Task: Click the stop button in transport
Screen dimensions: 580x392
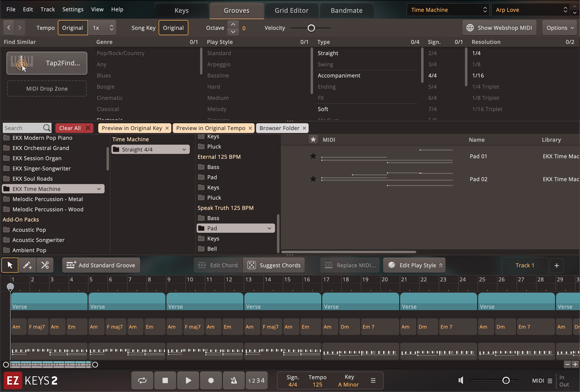Action: click(x=165, y=380)
